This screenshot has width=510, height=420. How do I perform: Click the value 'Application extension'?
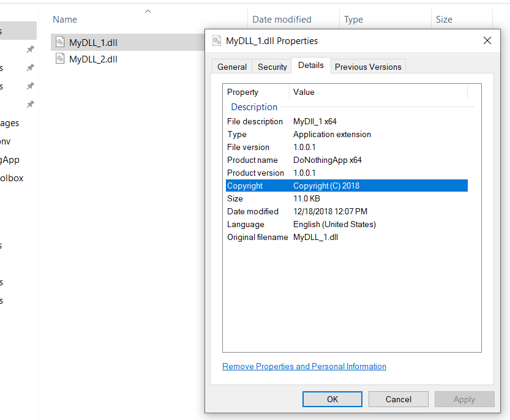click(x=332, y=134)
